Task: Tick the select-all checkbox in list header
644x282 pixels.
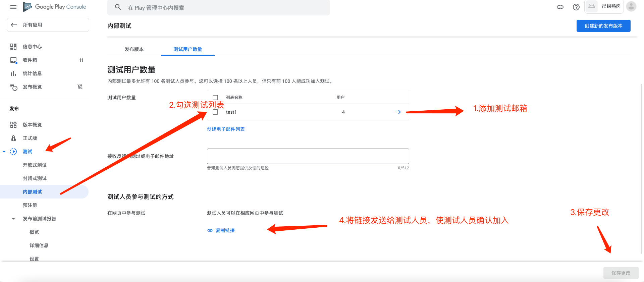Action: 215,98
